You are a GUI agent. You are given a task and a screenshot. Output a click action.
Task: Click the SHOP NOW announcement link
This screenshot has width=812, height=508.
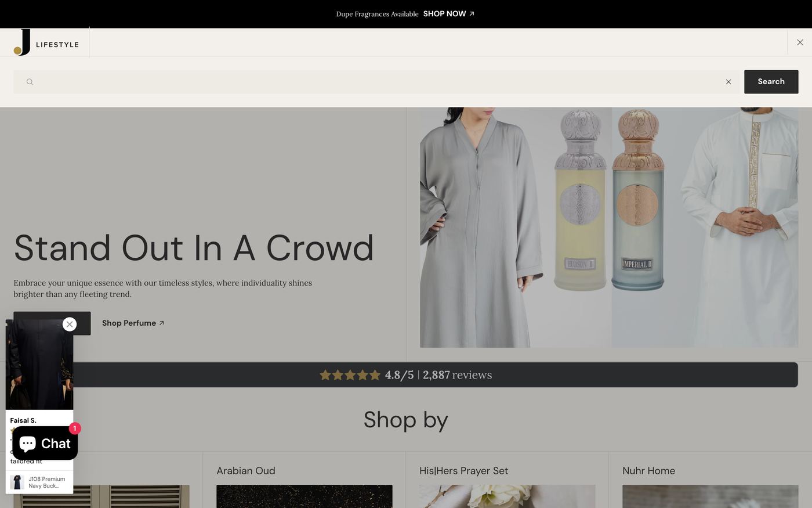448,14
